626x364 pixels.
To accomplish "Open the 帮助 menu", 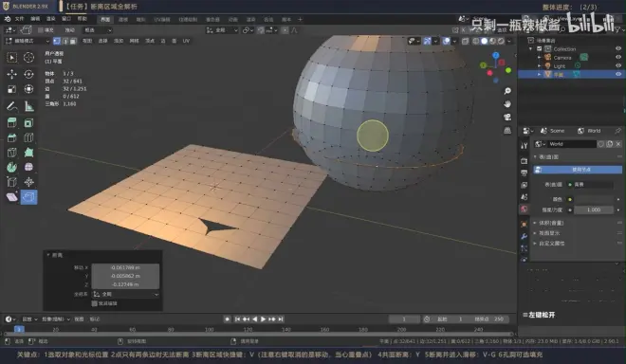I will (x=82, y=19).
